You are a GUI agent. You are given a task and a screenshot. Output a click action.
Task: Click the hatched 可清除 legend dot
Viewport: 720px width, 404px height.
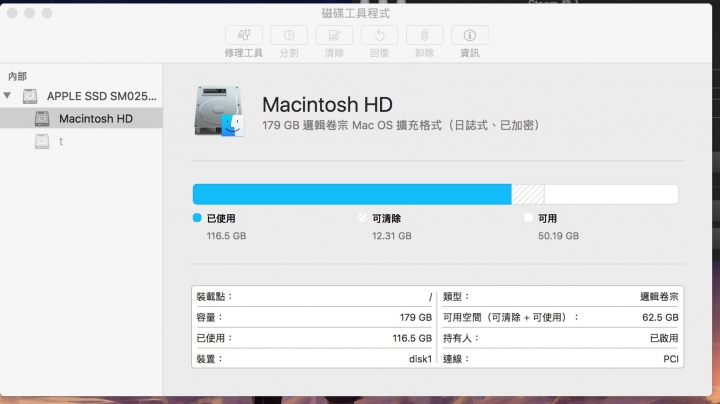pos(362,218)
